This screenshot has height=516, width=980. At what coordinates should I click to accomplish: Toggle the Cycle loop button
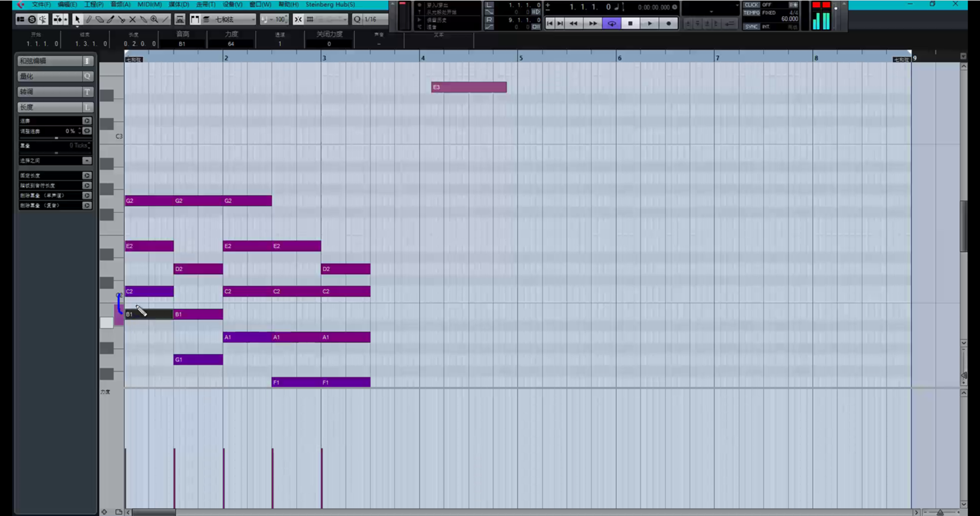(x=611, y=23)
